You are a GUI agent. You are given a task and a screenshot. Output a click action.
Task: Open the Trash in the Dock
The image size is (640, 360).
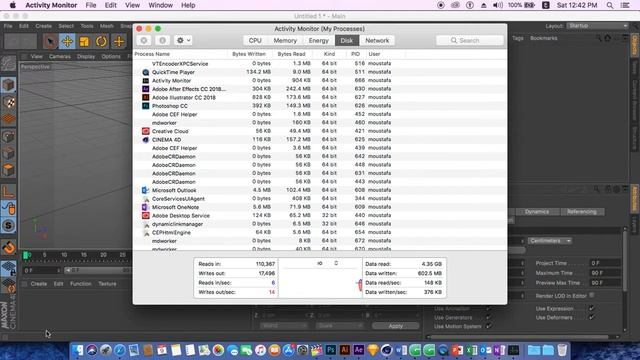(562, 350)
